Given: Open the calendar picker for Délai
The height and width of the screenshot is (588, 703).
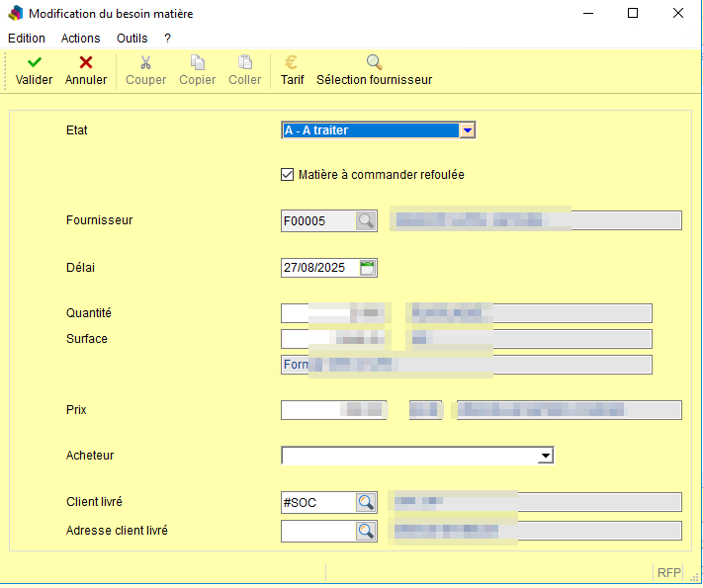Looking at the screenshot, I should 368,268.
